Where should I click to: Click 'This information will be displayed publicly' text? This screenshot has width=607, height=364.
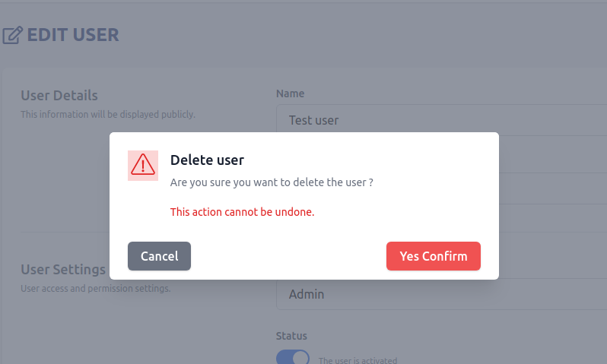[108, 115]
